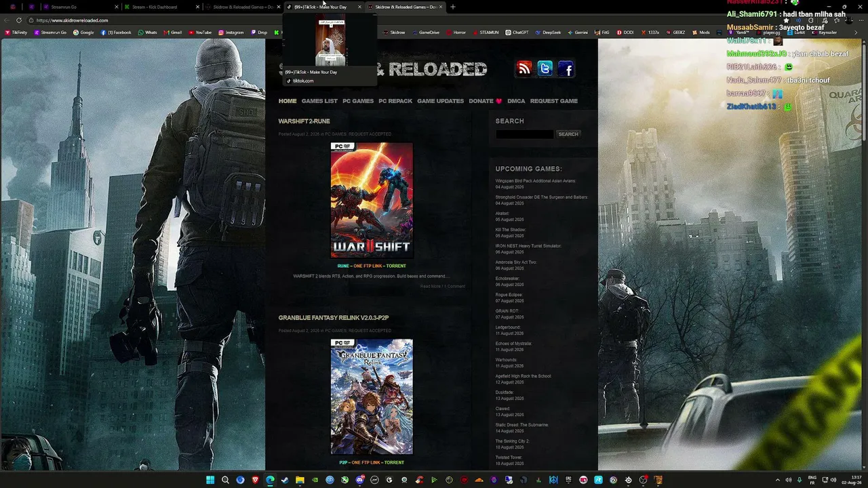The height and width of the screenshot is (488, 868).
Task: Open the PC REPACK menu item
Action: pyautogui.click(x=395, y=101)
